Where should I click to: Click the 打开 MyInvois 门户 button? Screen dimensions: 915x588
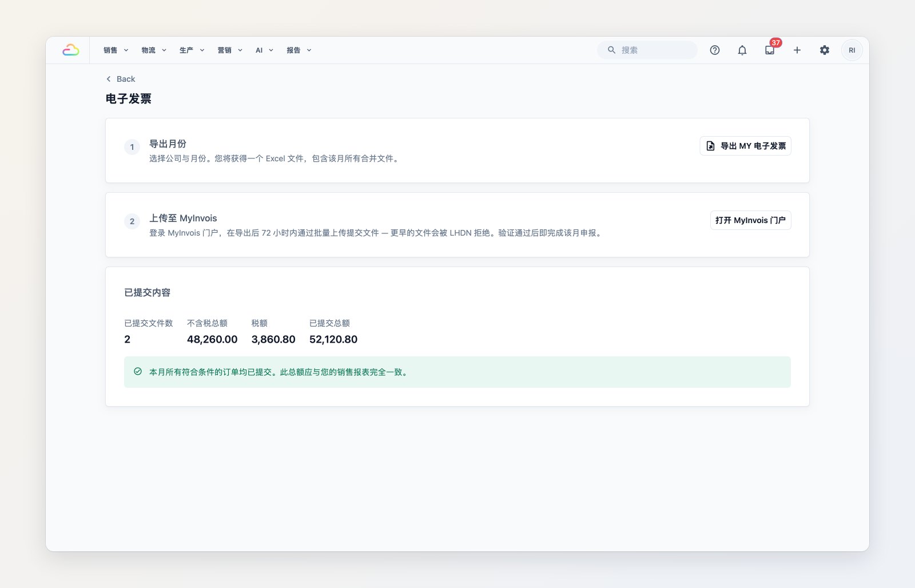click(751, 220)
